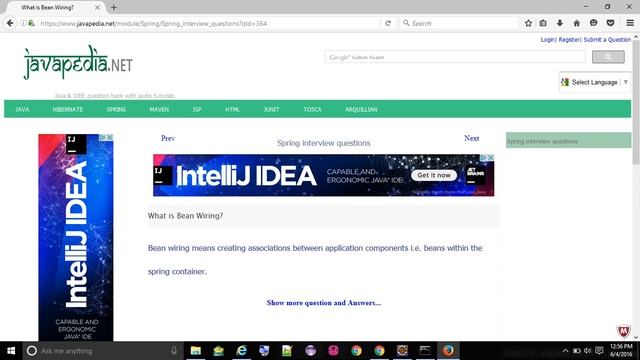The width and height of the screenshot is (640, 360).
Task: Open the command prompt taskbar icon
Action: (x=425, y=351)
